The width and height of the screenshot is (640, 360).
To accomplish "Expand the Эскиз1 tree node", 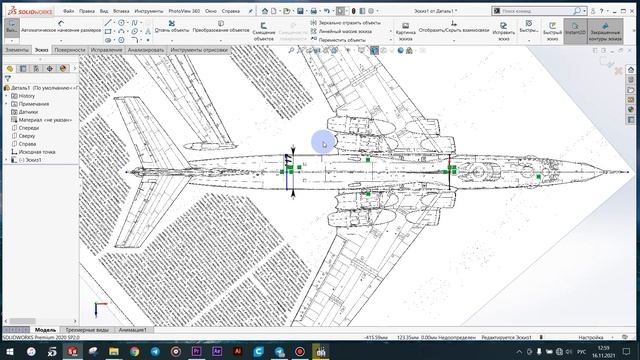I will click(6, 160).
